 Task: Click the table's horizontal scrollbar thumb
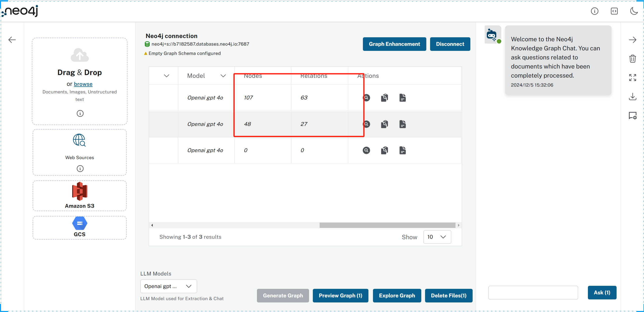[387, 225]
